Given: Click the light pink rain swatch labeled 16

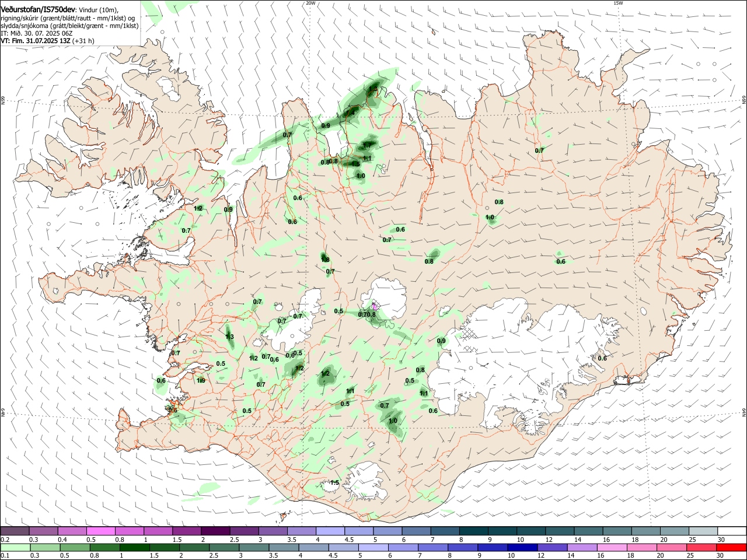Looking at the screenshot, I should [612, 548].
